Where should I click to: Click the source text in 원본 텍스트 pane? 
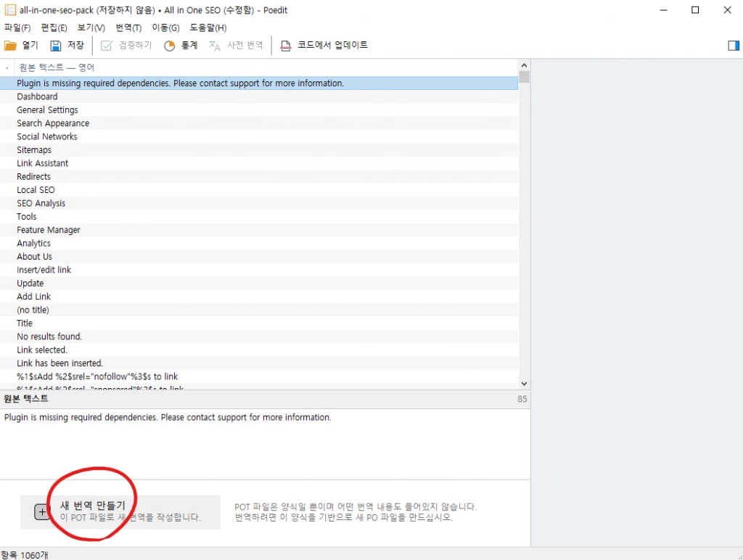[x=168, y=417]
